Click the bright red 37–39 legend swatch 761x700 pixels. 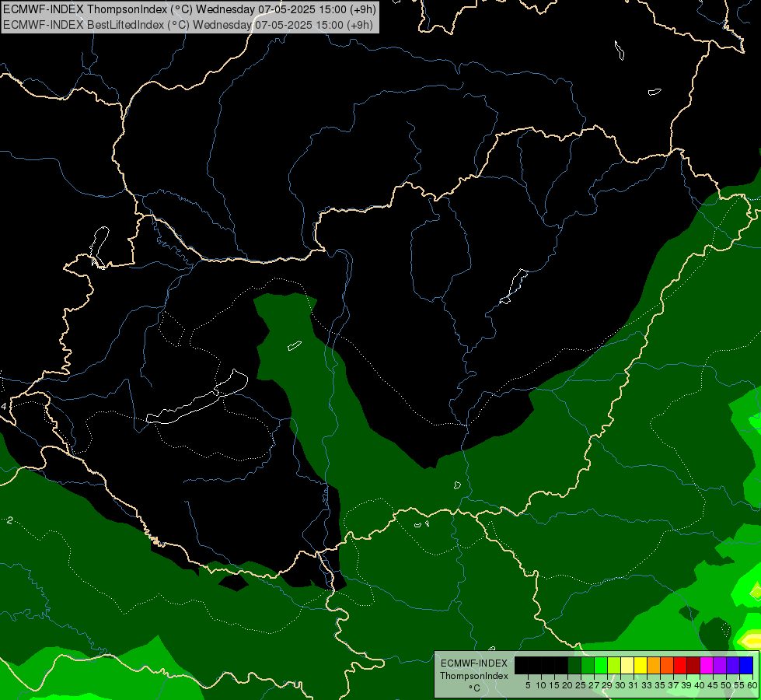(680, 665)
